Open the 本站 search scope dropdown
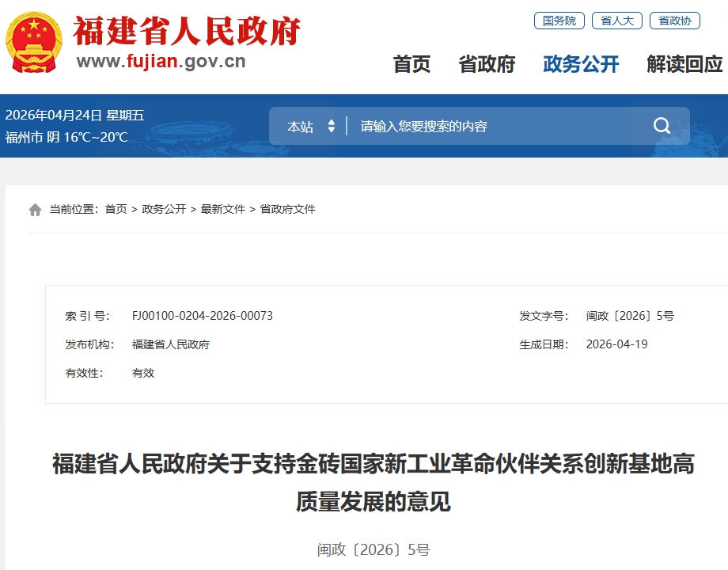The image size is (728, 570). coord(301,127)
